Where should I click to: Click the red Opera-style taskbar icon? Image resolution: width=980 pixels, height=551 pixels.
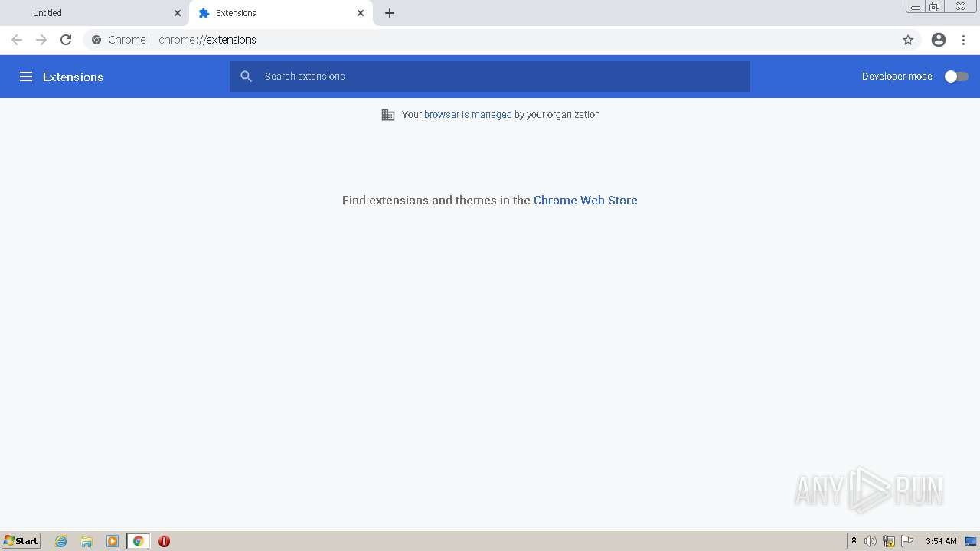pyautogui.click(x=164, y=541)
